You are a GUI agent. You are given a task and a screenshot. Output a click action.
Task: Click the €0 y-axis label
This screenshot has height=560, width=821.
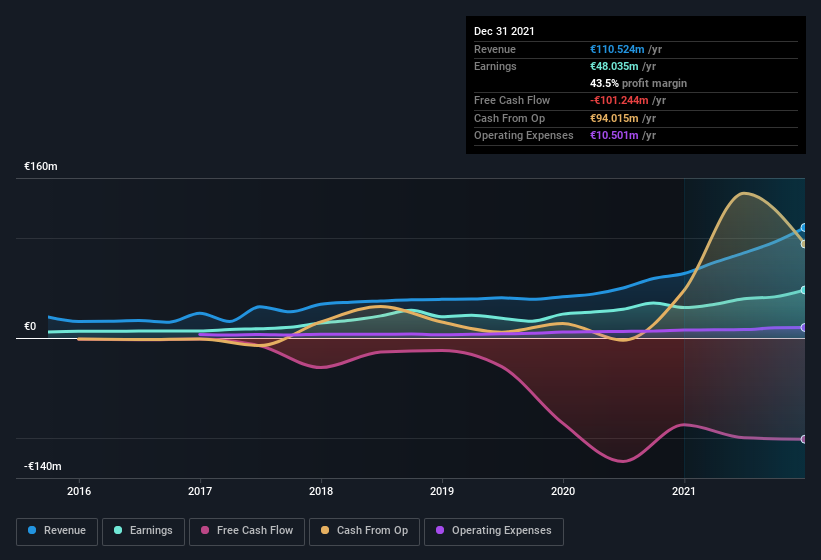point(30,327)
